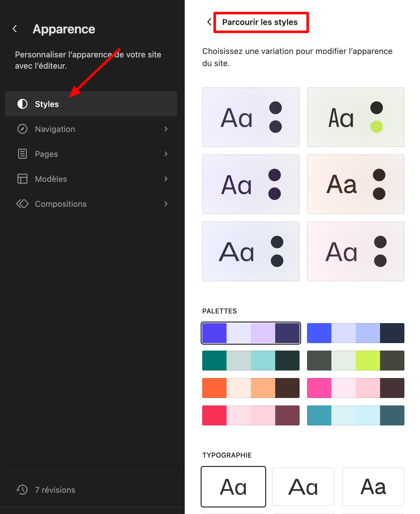
Task: Click the back chevron beside Parcourir les styles
Action: [209, 22]
